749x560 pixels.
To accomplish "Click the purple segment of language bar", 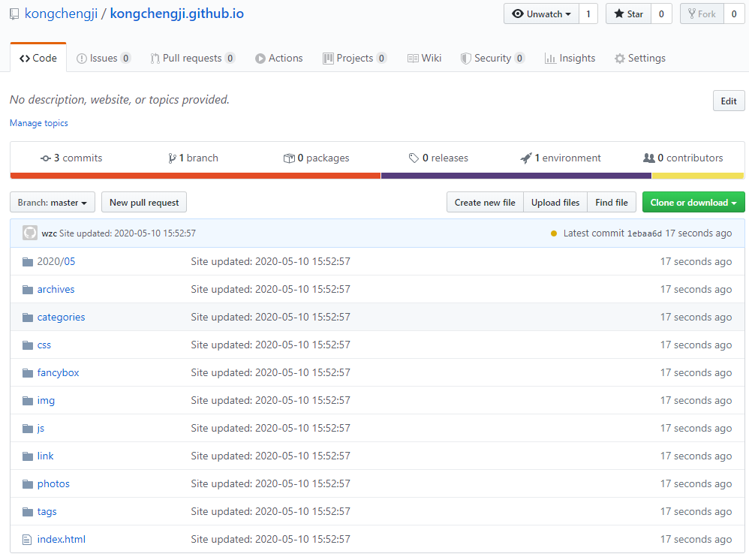I will tap(516, 176).
